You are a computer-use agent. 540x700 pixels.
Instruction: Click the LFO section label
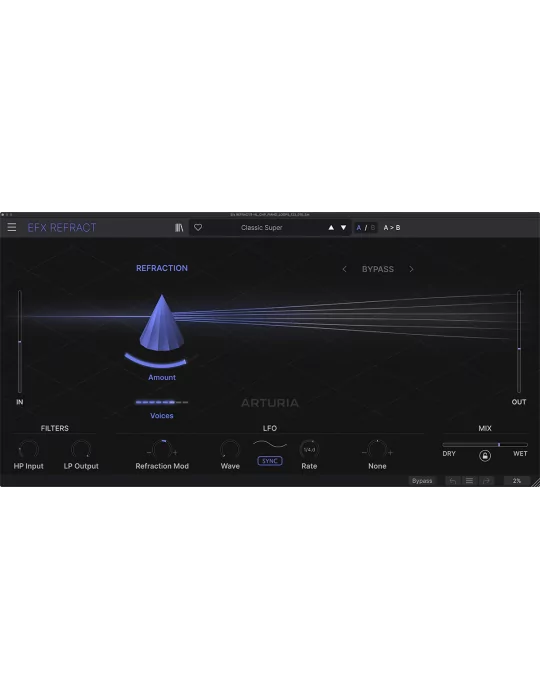click(x=270, y=428)
